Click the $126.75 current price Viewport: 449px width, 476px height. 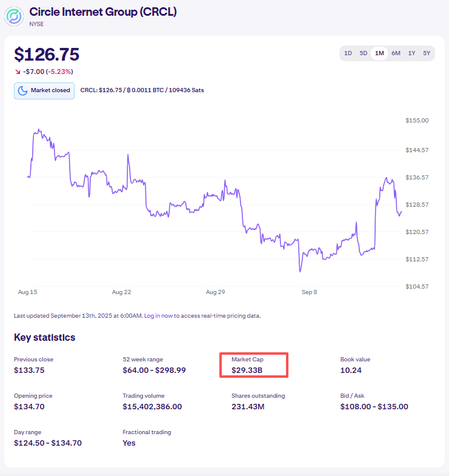click(x=47, y=55)
